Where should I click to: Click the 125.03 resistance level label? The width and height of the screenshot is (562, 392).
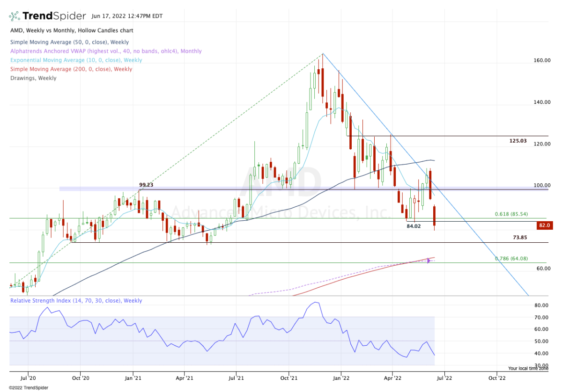[x=518, y=141]
